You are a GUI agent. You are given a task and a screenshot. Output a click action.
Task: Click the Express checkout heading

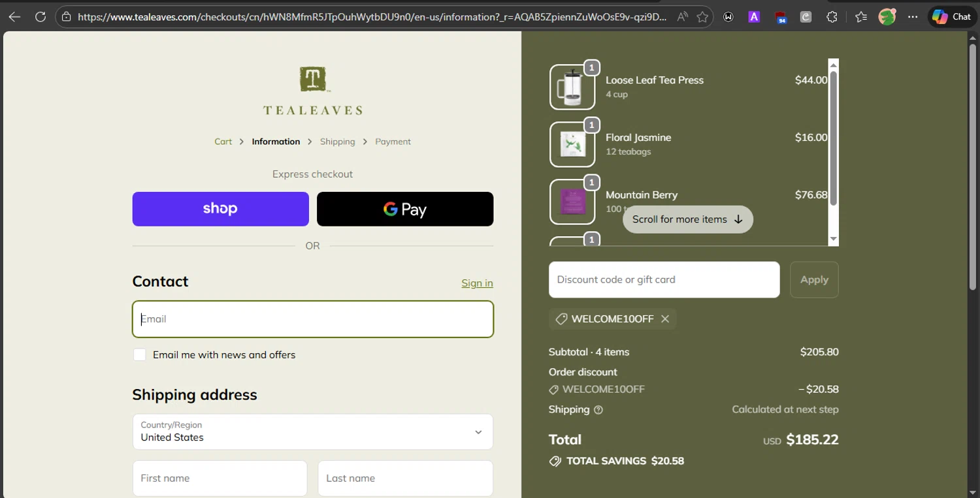(x=313, y=174)
